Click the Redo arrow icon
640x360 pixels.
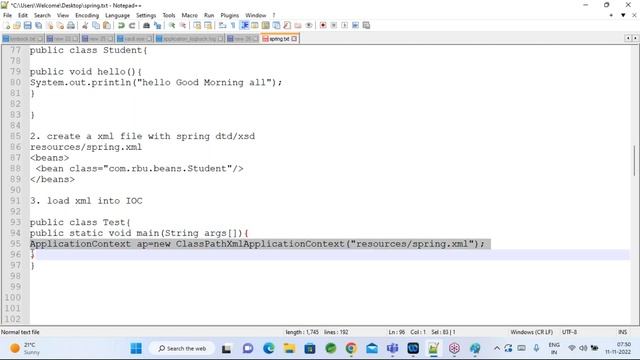click(x=132, y=25)
